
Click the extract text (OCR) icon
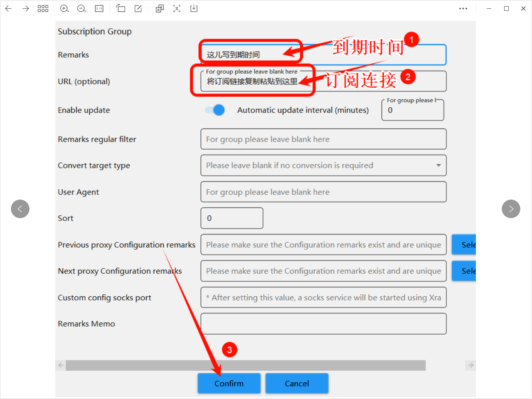pyautogui.click(x=177, y=8)
